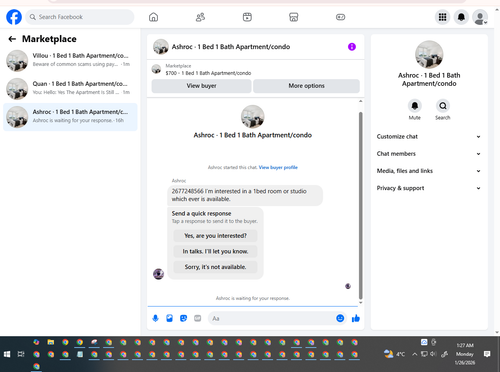
Task: Open the GIF picker icon
Action: pyautogui.click(x=198, y=318)
